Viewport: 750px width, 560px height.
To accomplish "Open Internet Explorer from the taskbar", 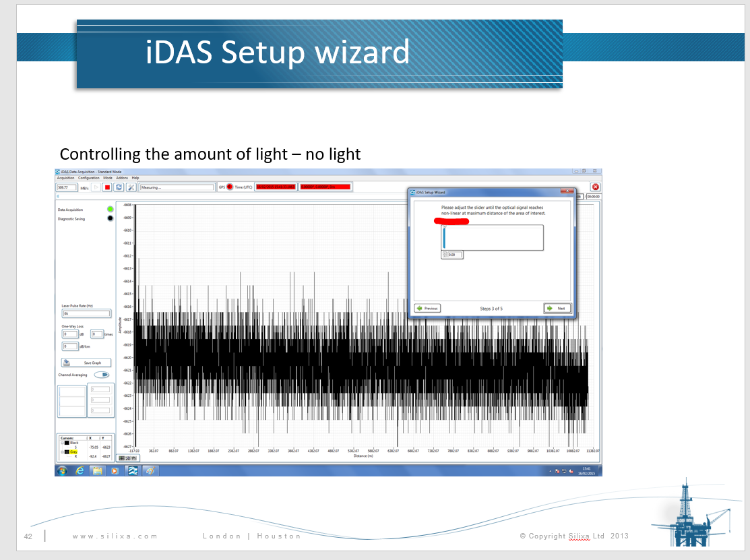I will [80, 471].
